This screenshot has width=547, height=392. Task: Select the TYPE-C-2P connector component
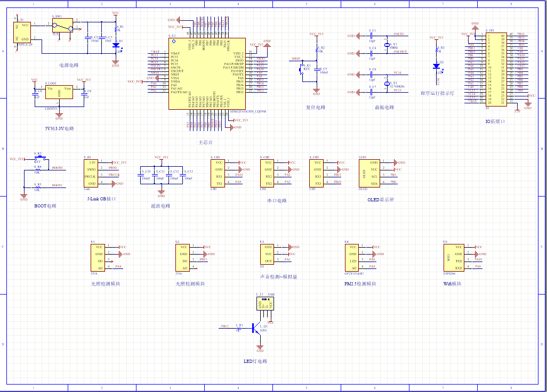coord(22,32)
